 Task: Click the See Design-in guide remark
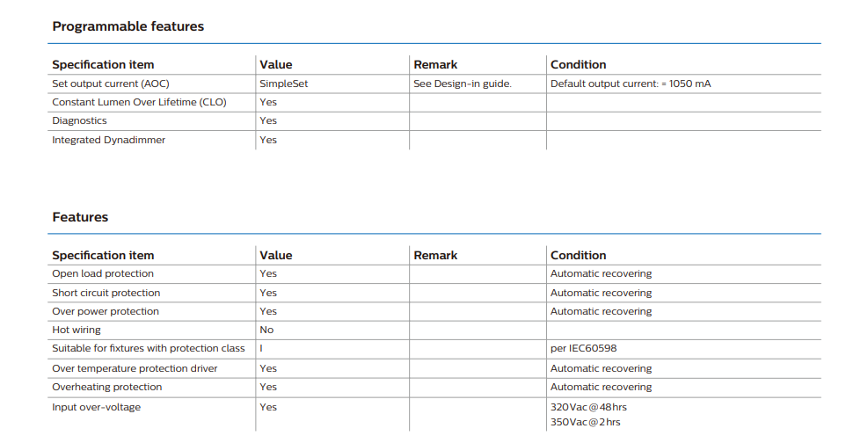[463, 84]
